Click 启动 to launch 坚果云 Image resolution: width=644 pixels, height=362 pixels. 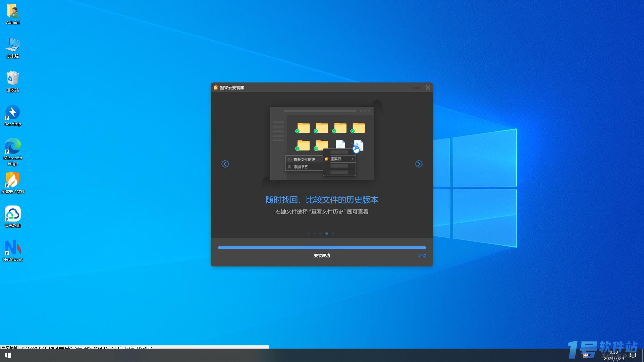pos(422,256)
